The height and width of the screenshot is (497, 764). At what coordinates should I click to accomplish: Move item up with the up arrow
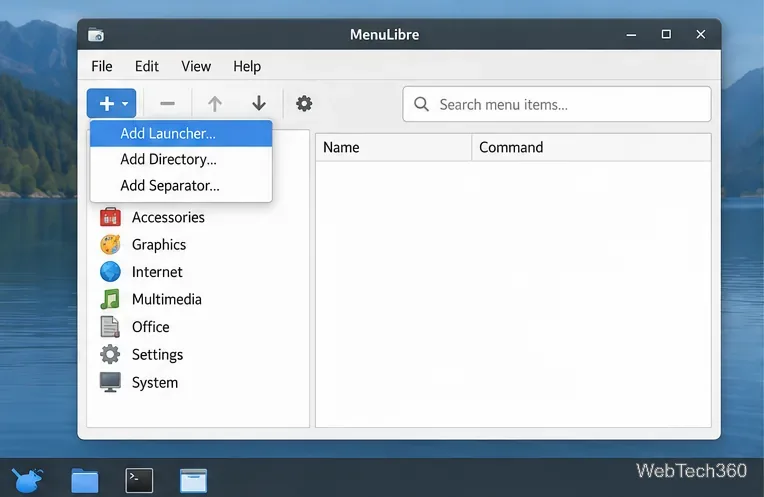point(214,103)
